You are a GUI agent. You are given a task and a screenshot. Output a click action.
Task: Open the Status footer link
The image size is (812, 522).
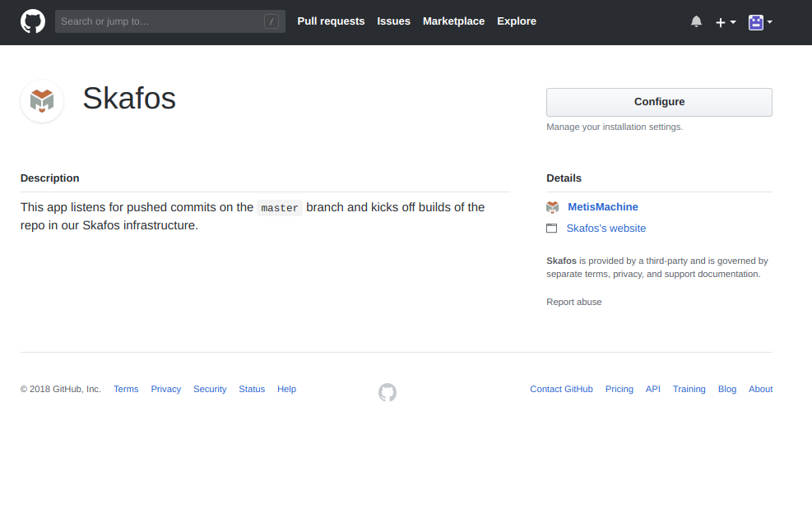(252, 389)
